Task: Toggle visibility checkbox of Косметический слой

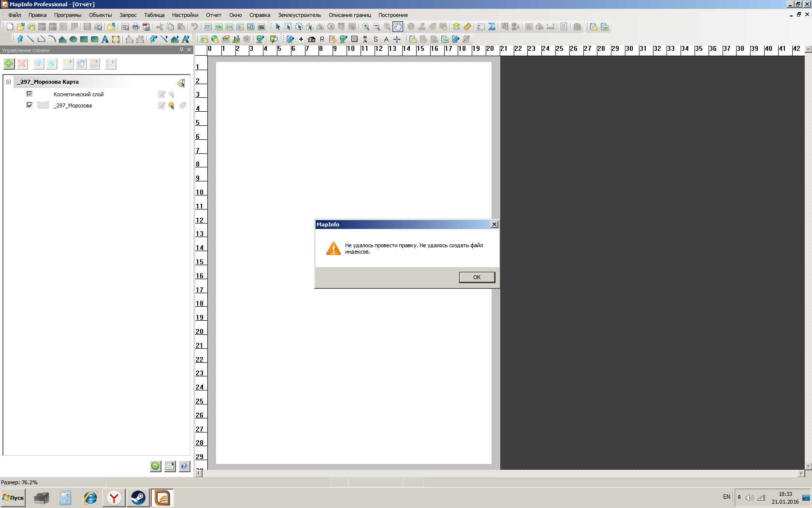Action: click(29, 94)
